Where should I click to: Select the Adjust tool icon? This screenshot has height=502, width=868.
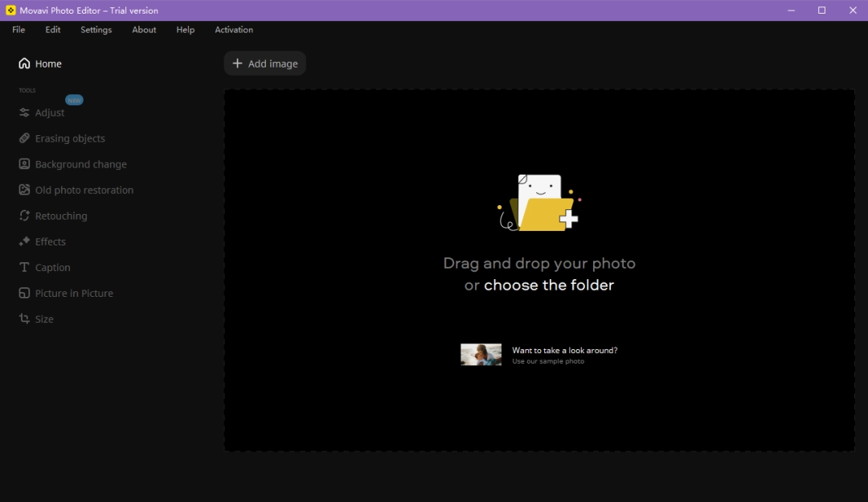coord(24,113)
